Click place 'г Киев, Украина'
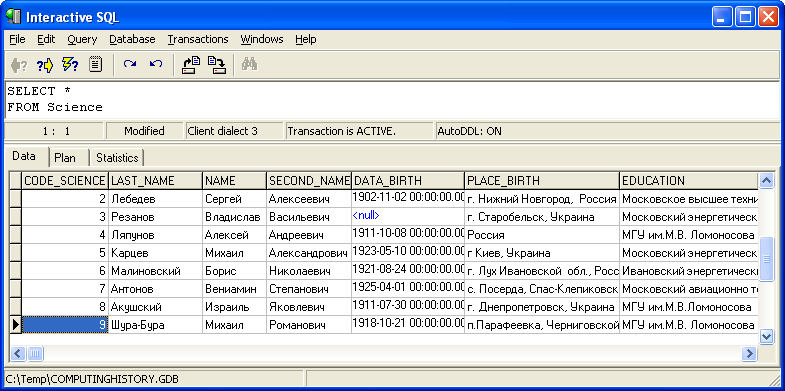The width and height of the screenshot is (785, 391). click(x=542, y=253)
